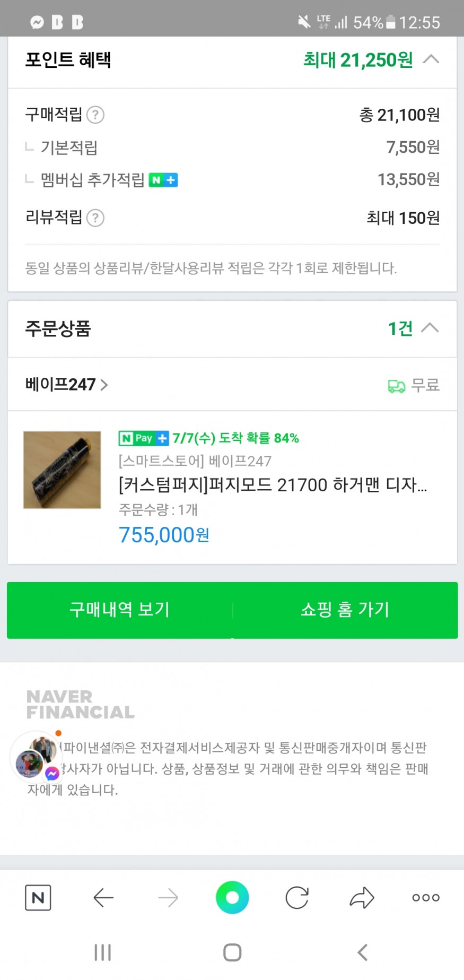
Task: Reload the page with refresh icon
Action: point(297,898)
